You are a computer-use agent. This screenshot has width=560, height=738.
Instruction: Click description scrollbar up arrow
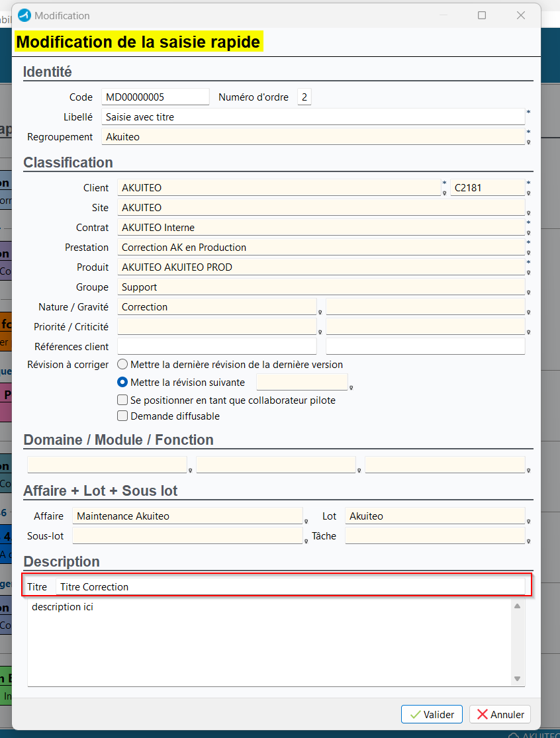pos(517,606)
